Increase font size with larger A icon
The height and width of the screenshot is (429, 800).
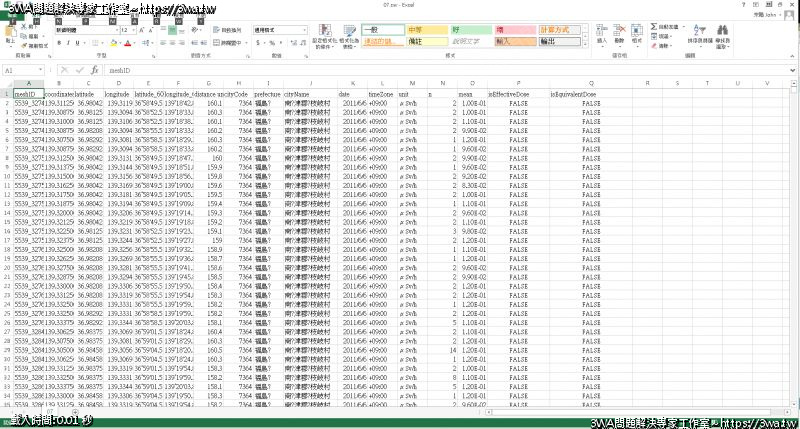[142, 30]
